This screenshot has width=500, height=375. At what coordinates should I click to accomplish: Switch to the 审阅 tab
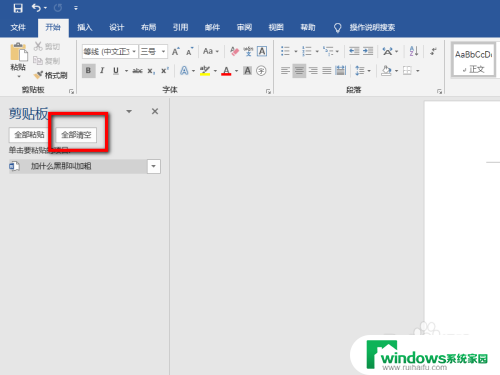point(244,27)
